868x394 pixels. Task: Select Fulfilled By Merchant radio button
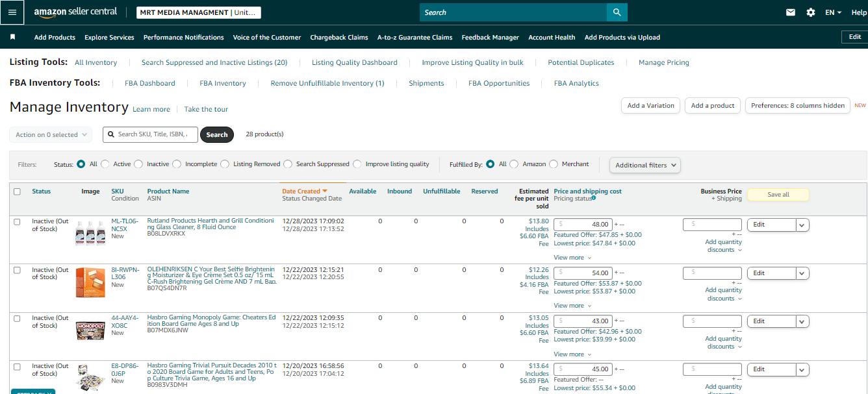[x=554, y=164]
